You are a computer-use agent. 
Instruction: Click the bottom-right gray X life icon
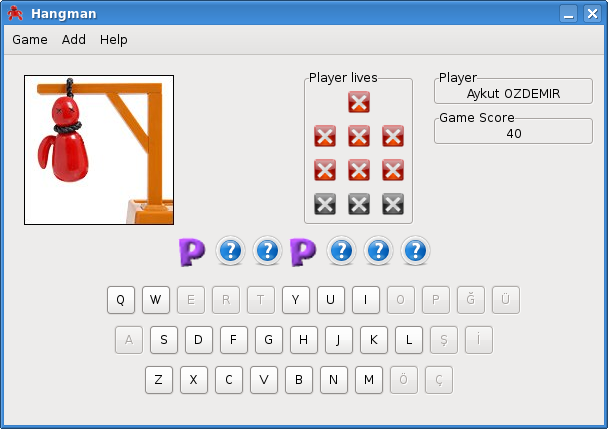(393, 204)
